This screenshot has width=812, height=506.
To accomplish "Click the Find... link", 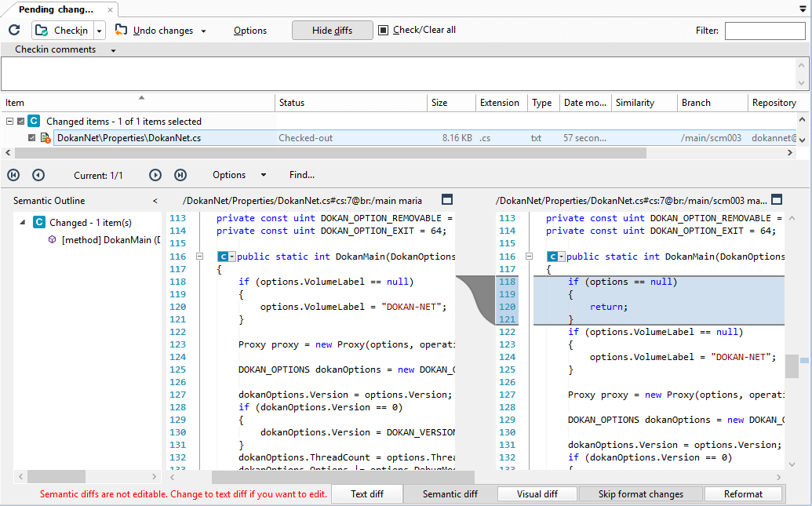I will (x=302, y=175).
